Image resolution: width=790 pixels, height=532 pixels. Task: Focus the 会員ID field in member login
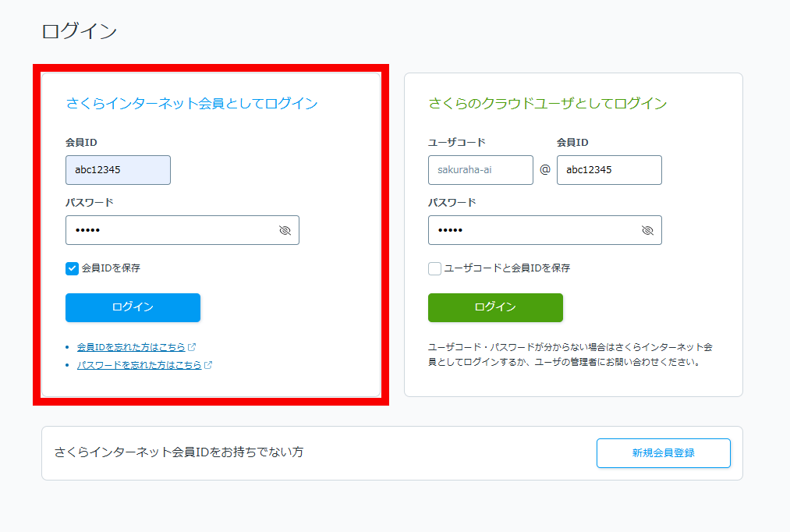(118, 170)
